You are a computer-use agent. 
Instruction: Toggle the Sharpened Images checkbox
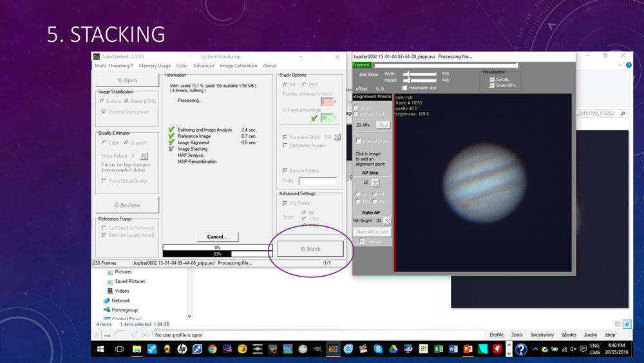pyautogui.click(x=285, y=145)
